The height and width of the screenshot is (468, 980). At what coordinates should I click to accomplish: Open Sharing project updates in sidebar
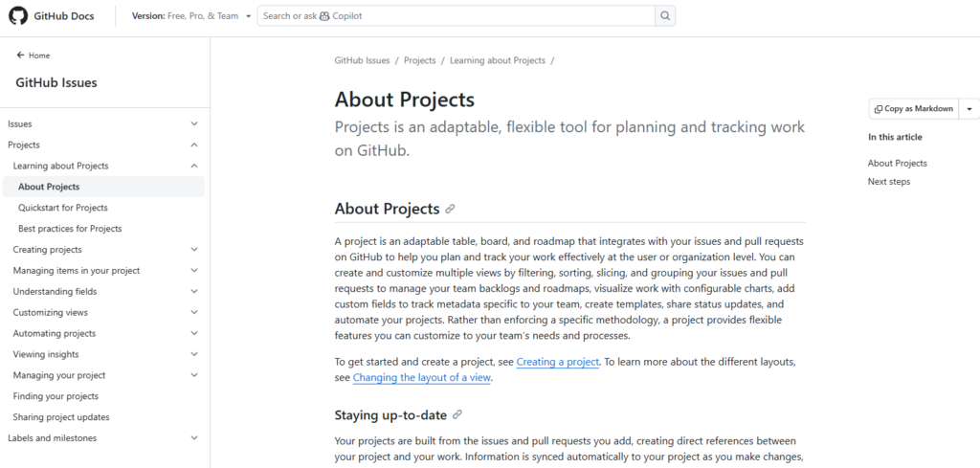pos(61,416)
